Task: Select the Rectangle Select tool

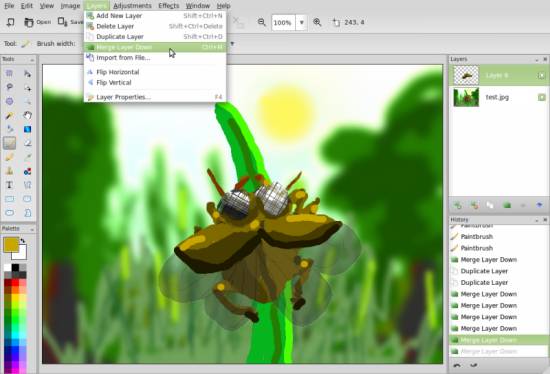Action: pos(9,73)
